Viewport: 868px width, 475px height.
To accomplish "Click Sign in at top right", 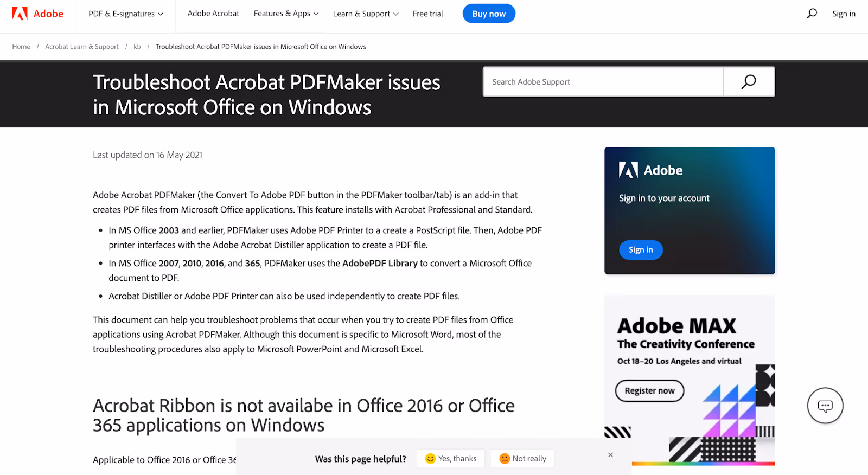I will click(844, 14).
